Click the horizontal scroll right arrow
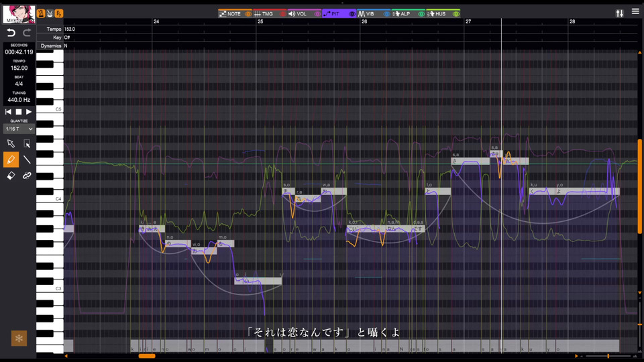The image size is (644, 362). 576,356
